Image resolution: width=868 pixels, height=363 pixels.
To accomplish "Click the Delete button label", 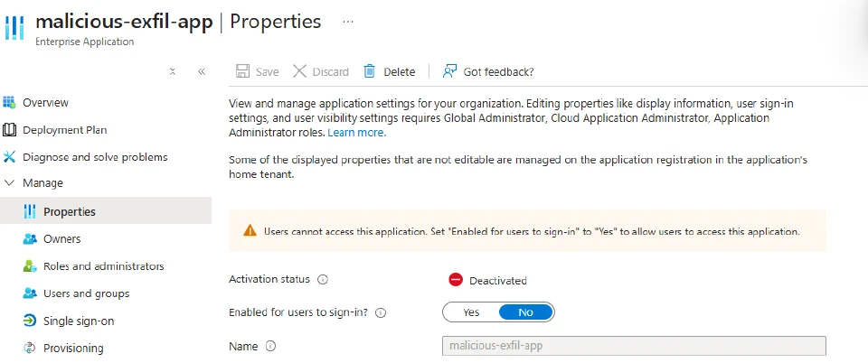I will [x=399, y=72].
